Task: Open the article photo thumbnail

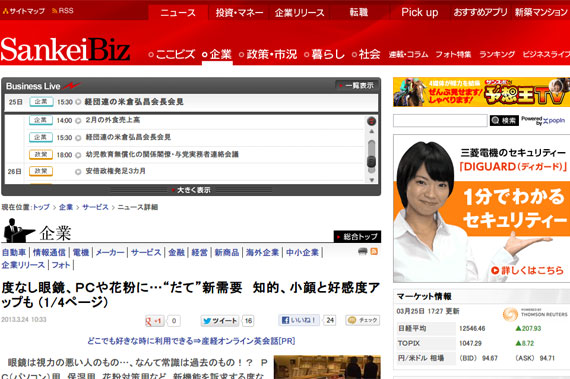Action: point(327,367)
